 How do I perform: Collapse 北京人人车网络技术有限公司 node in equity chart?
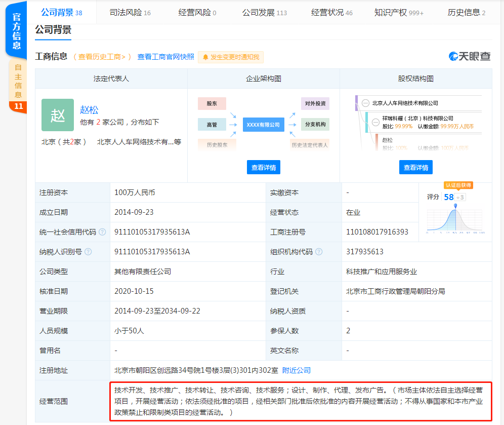(365, 103)
